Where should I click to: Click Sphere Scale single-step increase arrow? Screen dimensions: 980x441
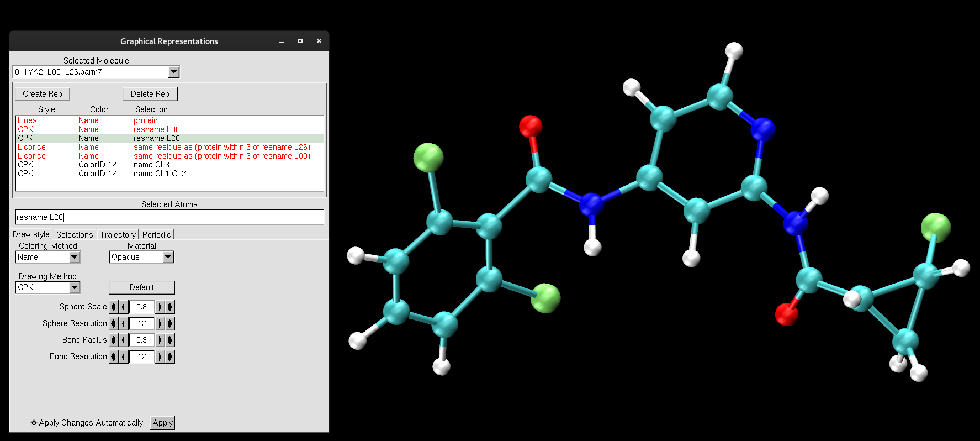coord(160,307)
